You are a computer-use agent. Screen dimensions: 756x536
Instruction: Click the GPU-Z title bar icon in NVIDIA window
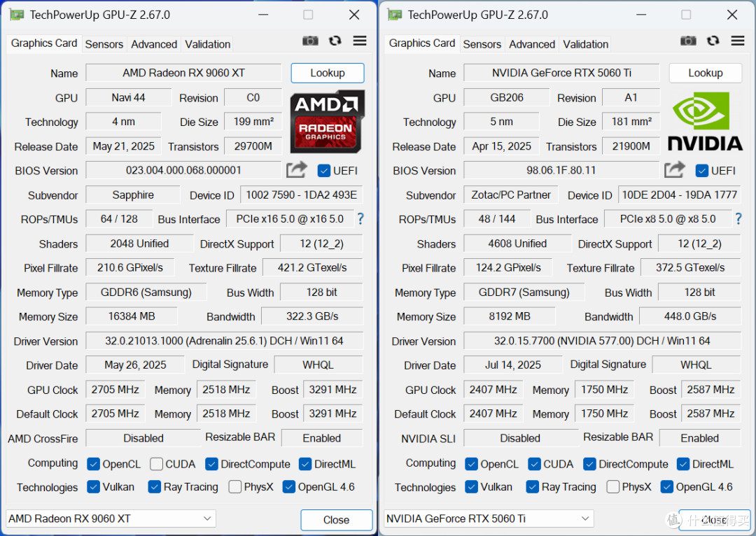[395, 15]
